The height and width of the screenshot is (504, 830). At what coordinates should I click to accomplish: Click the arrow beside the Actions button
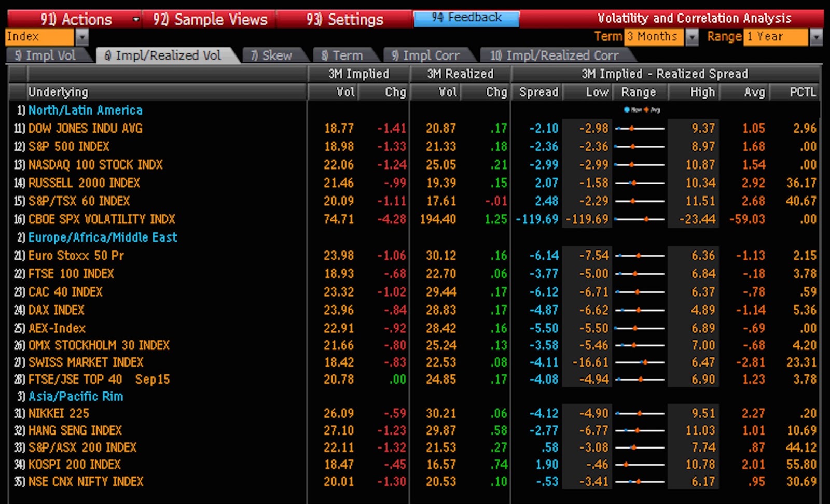click(x=136, y=20)
